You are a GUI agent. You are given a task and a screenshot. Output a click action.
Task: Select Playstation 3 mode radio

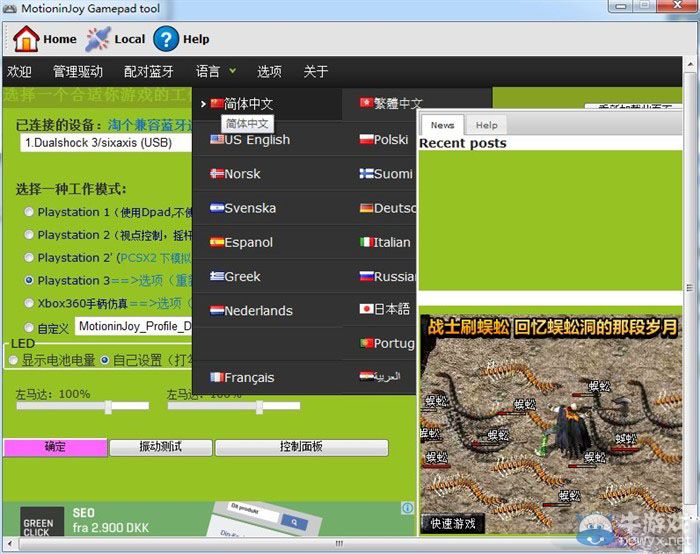pyautogui.click(x=29, y=280)
